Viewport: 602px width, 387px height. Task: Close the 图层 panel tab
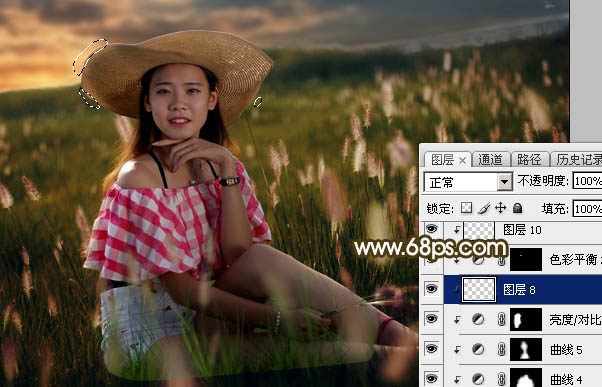tap(463, 160)
